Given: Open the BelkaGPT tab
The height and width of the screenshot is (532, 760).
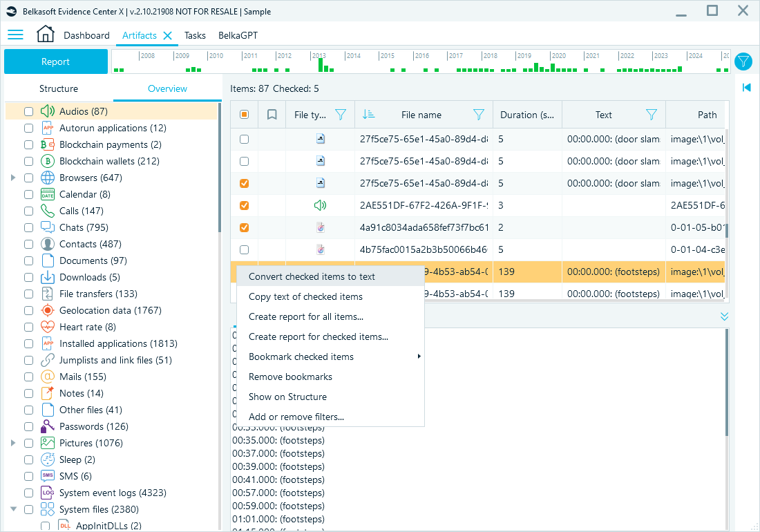Looking at the screenshot, I should click(238, 35).
